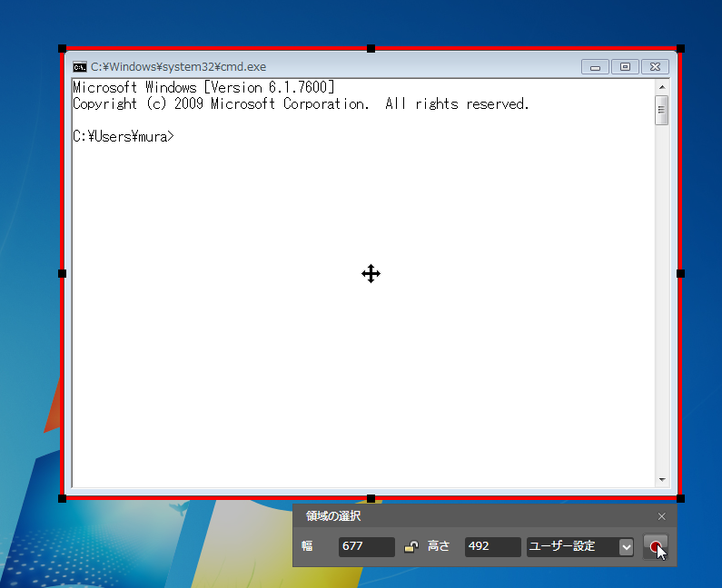The width and height of the screenshot is (722, 588).
Task: Click the 領域の選択 panel title
Action: tap(333, 516)
